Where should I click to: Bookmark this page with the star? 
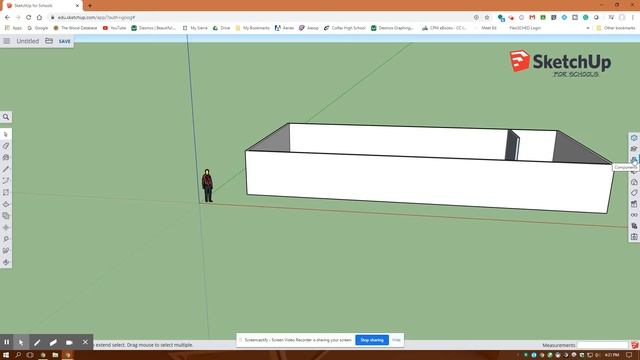[x=487, y=18]
